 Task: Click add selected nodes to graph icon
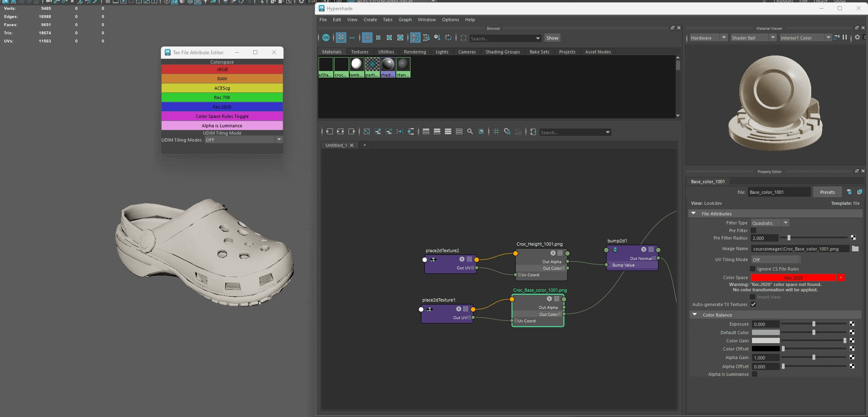click(x=378, y=131)
